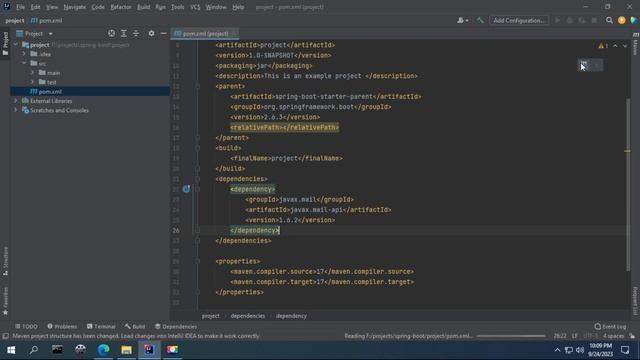This screenshot has width=640, height=360.
Task: Click 'dependencies' breadcrumb below editor
Action: click(247, 316)
